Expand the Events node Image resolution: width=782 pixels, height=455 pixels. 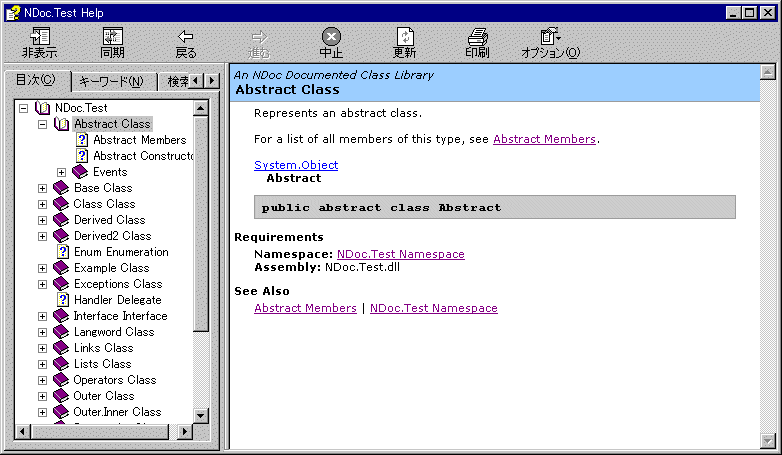coord(61,172)
